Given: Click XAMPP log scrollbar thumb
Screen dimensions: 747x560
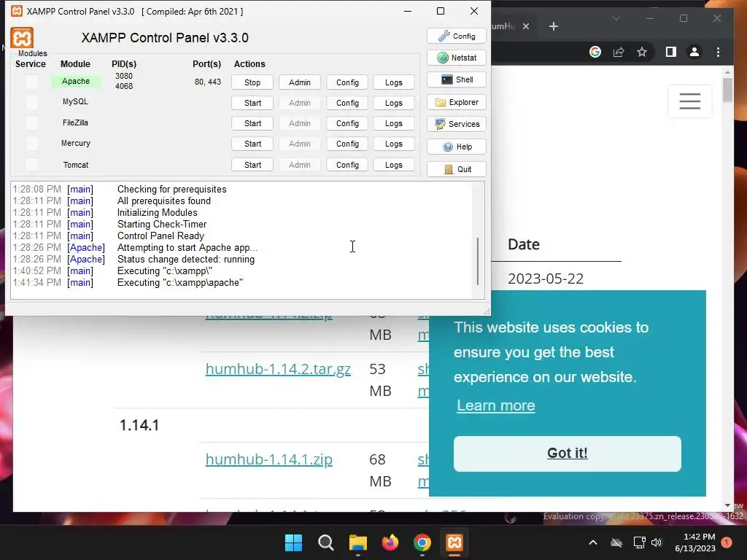Looking at the screenshot, I should (x=478, y=261).
